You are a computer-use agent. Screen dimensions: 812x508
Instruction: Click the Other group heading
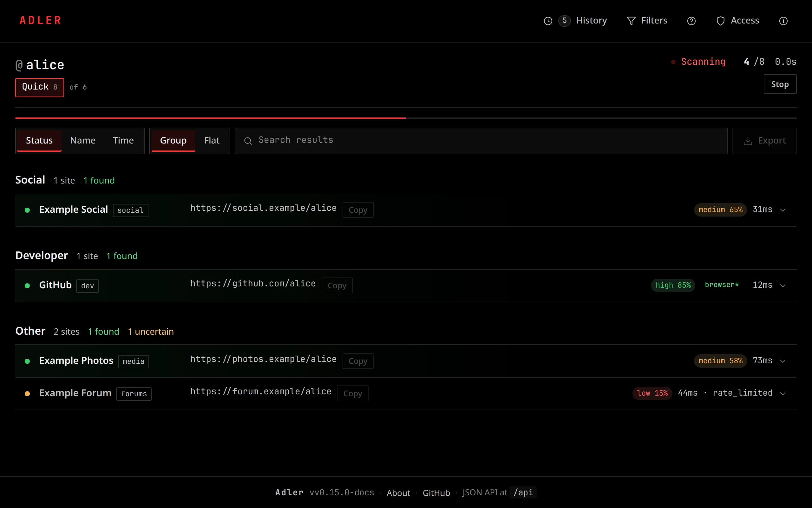(30, 331)
